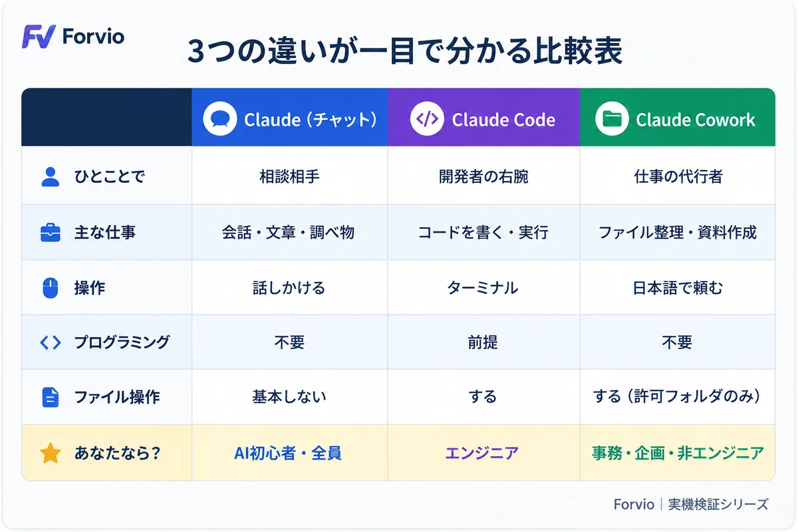Click the 開発者の右腕 cell
Screen dimensions: 798x532
point(484,176)
